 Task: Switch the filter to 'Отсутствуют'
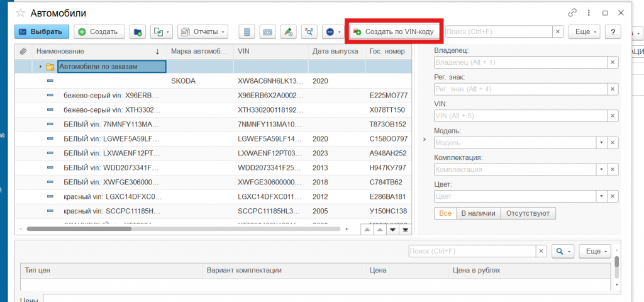click(528, 213)
